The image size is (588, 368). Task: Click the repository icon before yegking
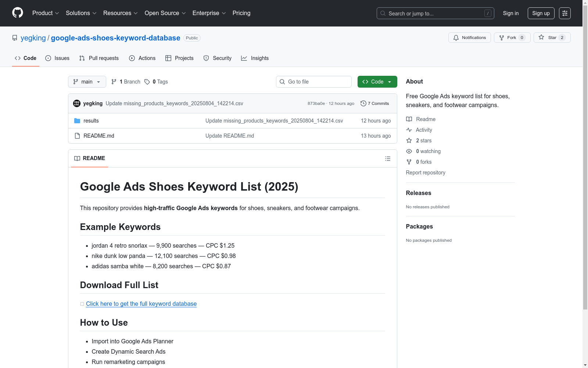click(15, 38)
